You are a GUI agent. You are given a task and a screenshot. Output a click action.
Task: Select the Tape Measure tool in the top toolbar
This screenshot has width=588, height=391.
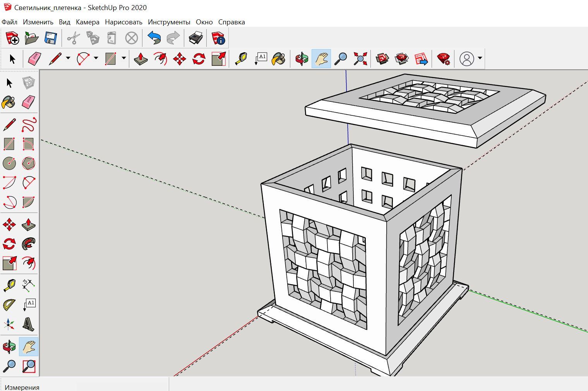coord(241,59)
